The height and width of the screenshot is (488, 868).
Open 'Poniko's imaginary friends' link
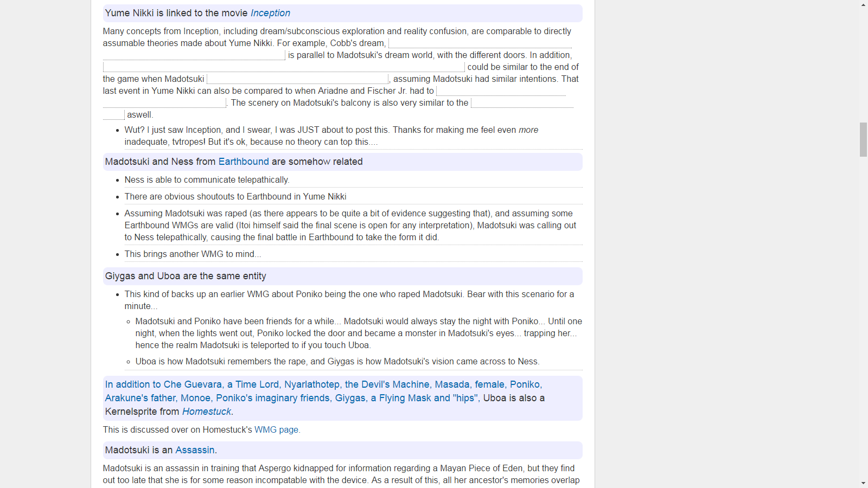point(273,398)
